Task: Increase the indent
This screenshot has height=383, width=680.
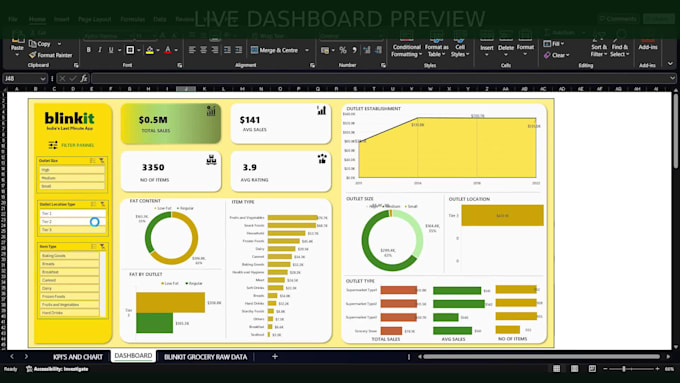Action: click(239, 50)
